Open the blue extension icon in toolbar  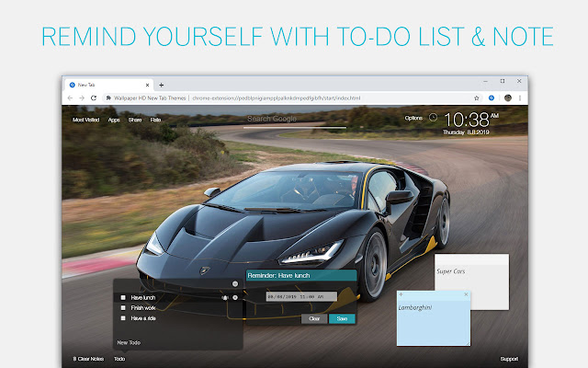pyautogui.click(x=492, y=98)
